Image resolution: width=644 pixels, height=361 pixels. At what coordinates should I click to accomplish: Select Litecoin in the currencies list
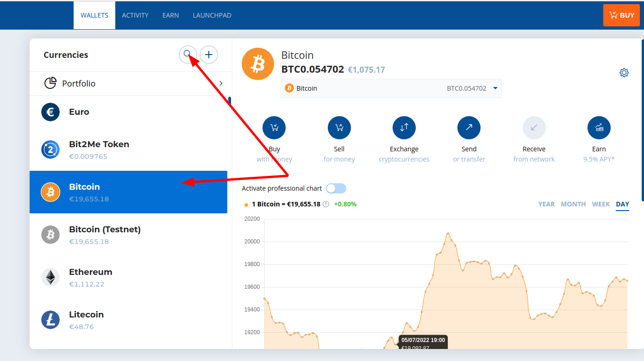pos(128,320)
